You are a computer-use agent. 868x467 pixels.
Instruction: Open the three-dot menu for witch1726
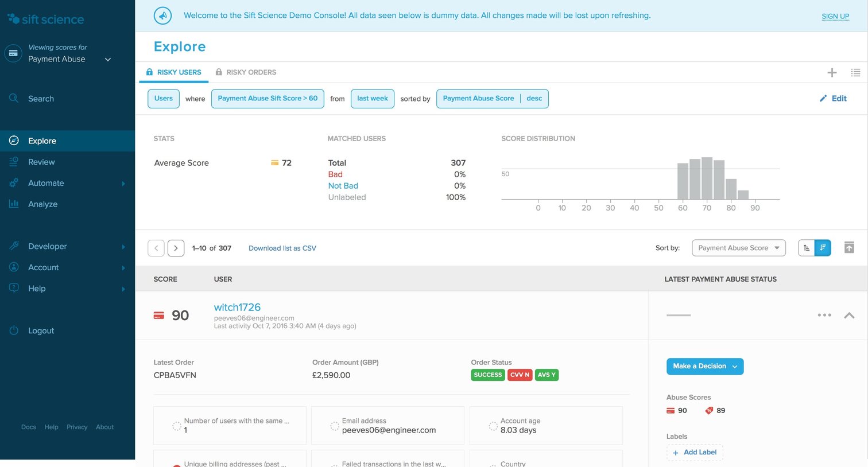click(x=824, y=315)
